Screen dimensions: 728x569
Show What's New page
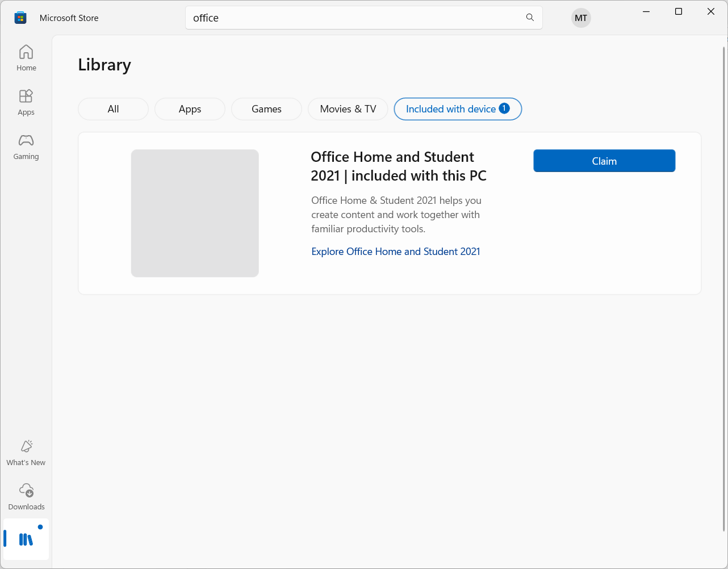[x=26, y=453]
